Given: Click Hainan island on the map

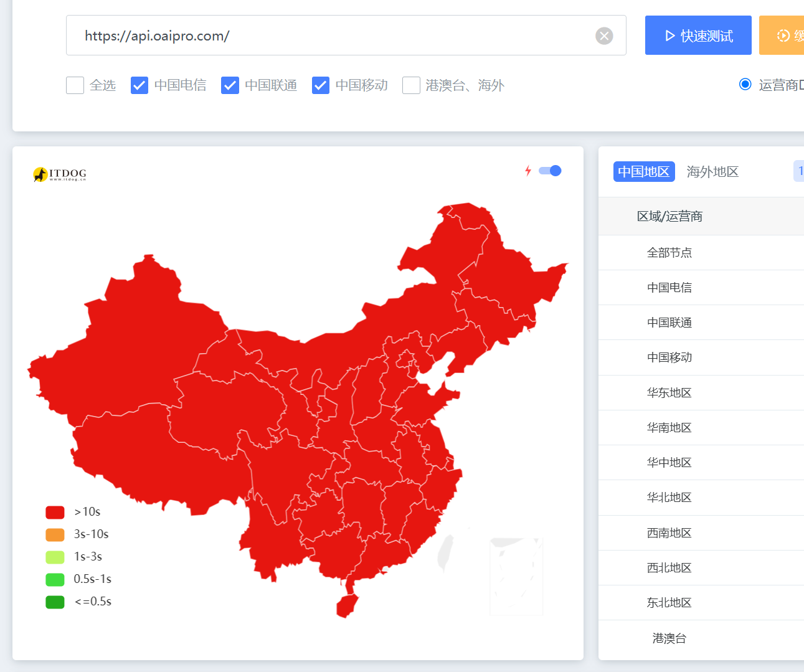Looking at the screenshot, I should click(348, 605).
